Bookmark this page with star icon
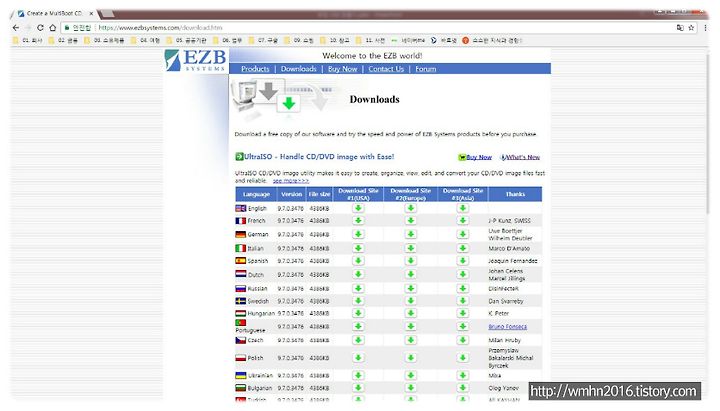Image resolution: width=720 pixels, height=411 pixels. 691,28
